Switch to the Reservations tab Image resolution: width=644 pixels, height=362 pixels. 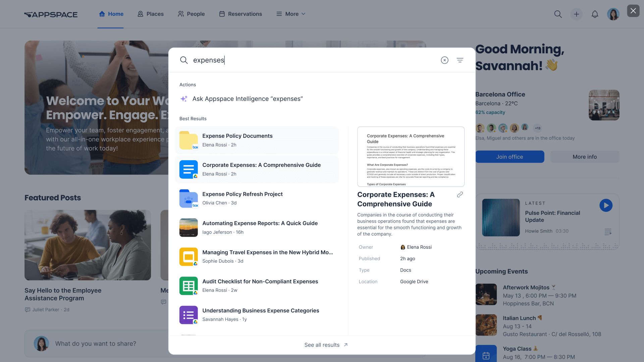pyautogui.click(x=240, y=14)
